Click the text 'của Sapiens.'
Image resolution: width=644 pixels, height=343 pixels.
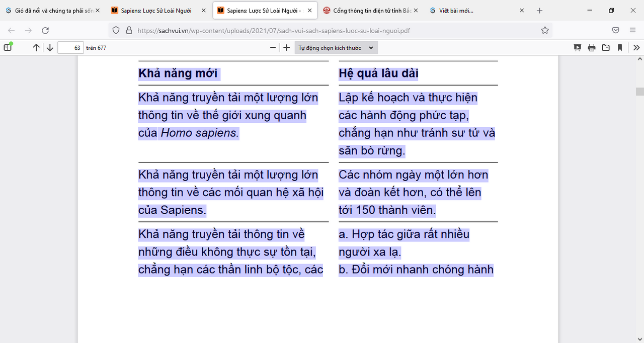(x=172, y=210)
